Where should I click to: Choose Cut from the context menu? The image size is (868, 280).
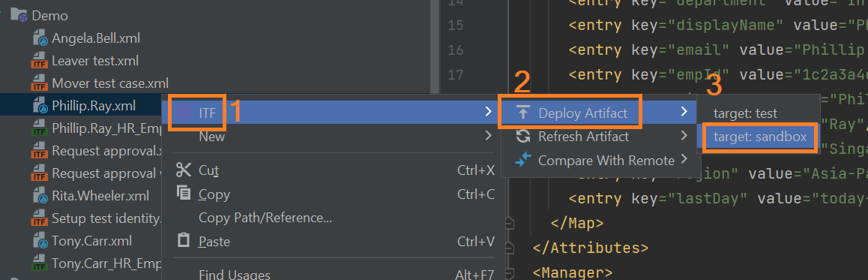tap(334, 170)
